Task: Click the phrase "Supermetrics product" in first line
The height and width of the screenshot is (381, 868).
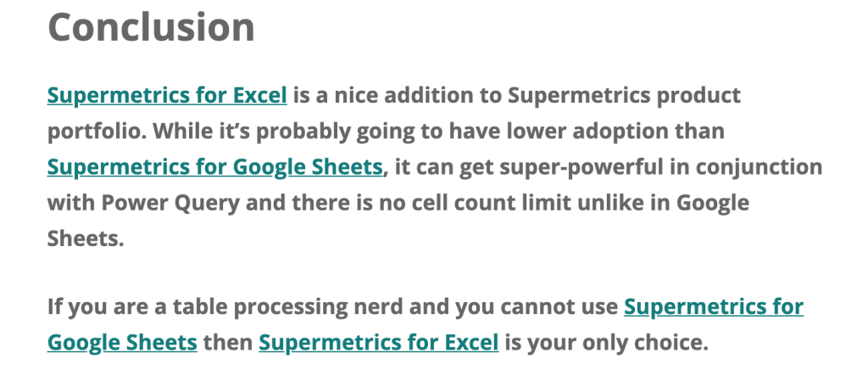Action: (625, 95)
